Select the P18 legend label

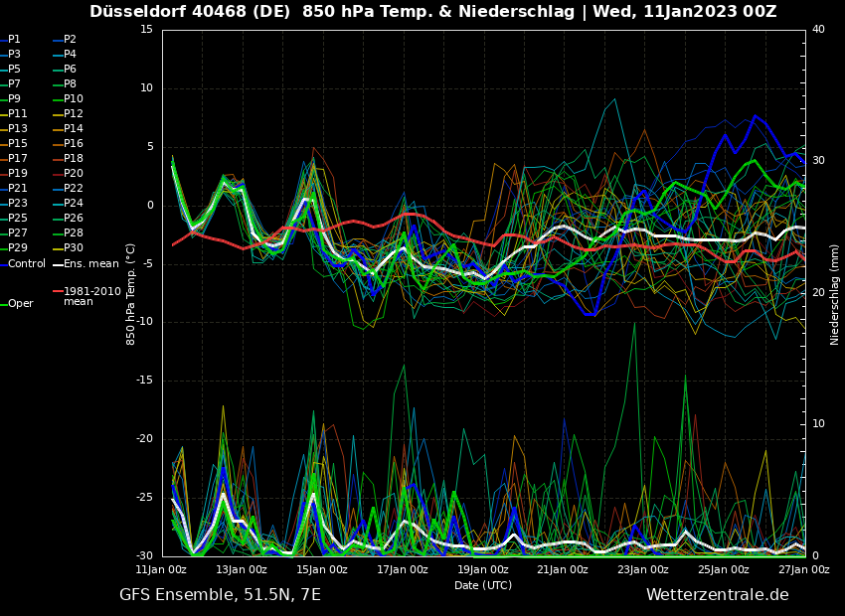click(74, 159)
